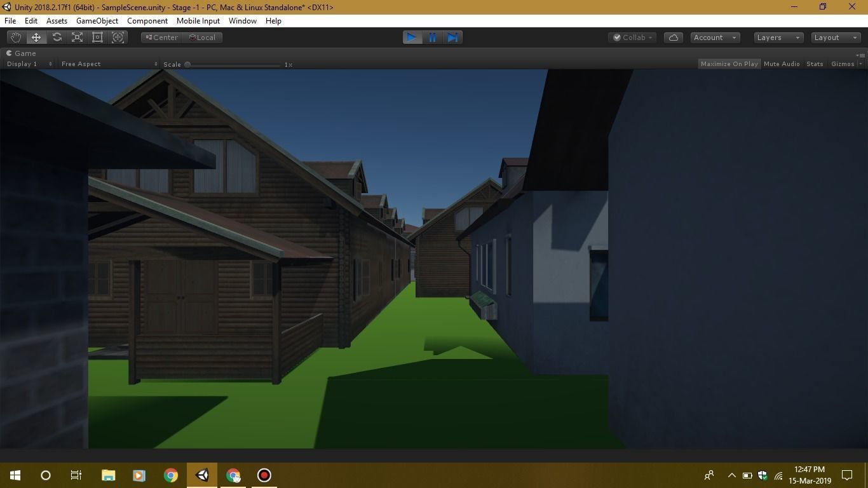Open Task View on taskbar

[x=76, y=475]
